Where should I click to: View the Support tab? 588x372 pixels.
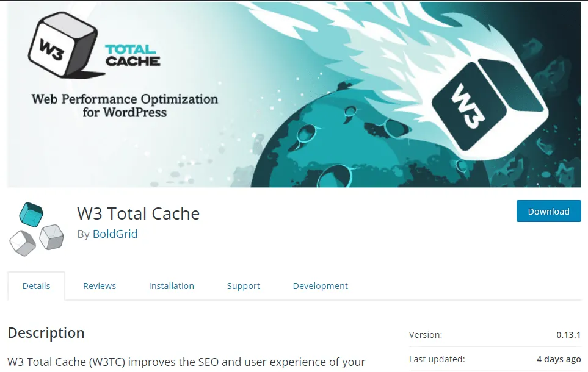point(243,285)
